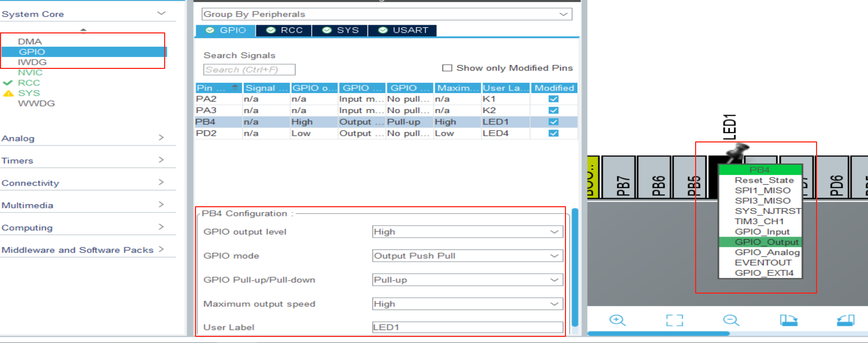Open the Group By Peripherals dropdown
Image resolution: width=868 pixels, height=343 pixels.
tap(386, 14)
